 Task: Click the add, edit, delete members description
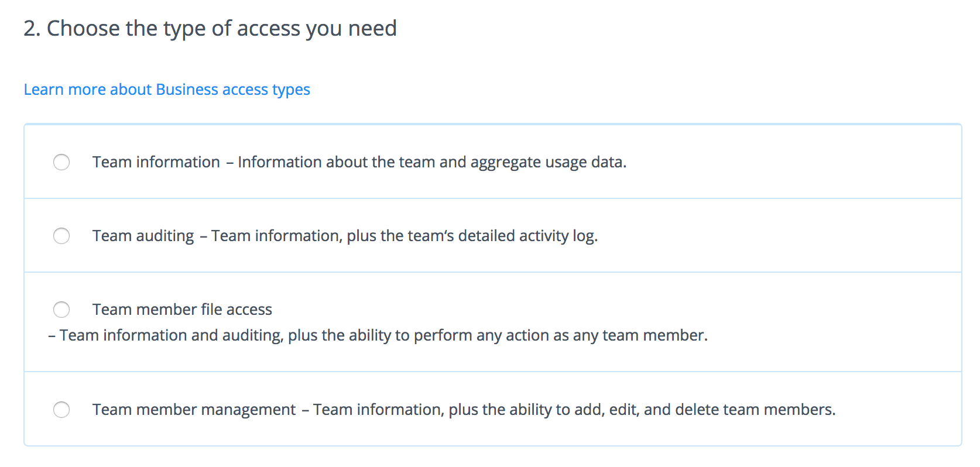(574, 410)
